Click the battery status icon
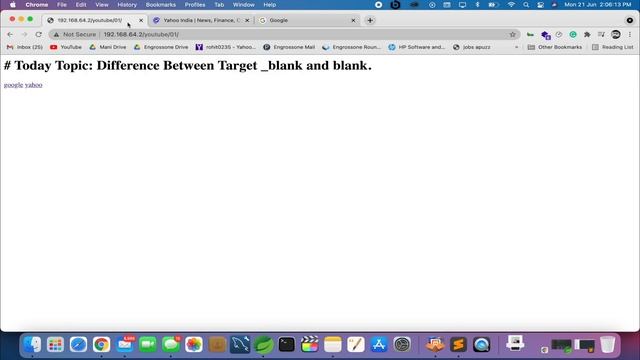 point(493,5)
